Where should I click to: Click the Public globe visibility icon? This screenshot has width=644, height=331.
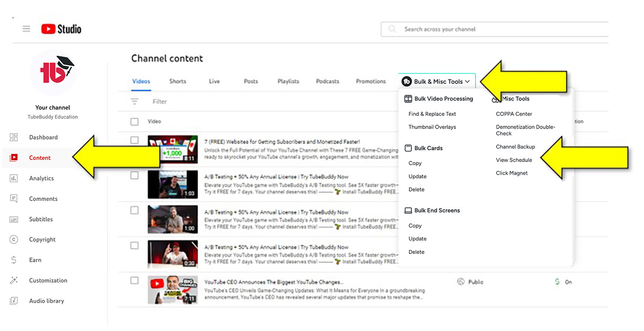click(x=461, y=282)
